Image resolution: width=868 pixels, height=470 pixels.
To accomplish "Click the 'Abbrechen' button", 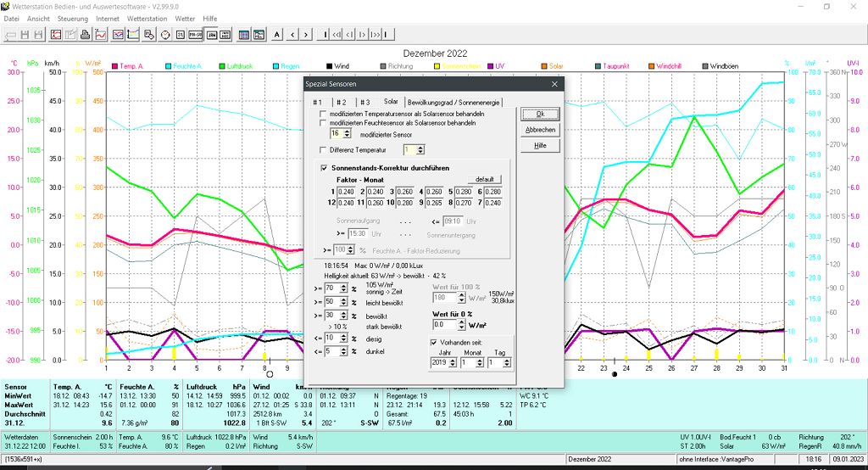I will (540, 130).
